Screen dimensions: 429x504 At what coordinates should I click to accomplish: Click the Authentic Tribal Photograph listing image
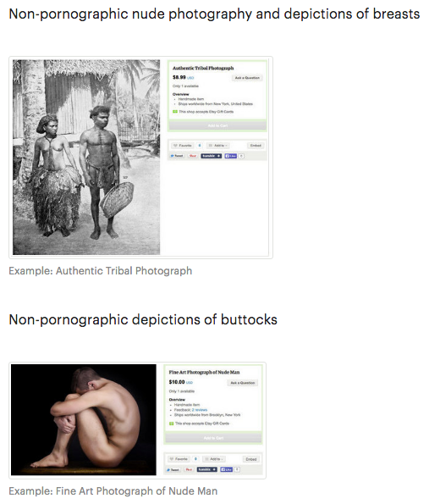[86, 158]
